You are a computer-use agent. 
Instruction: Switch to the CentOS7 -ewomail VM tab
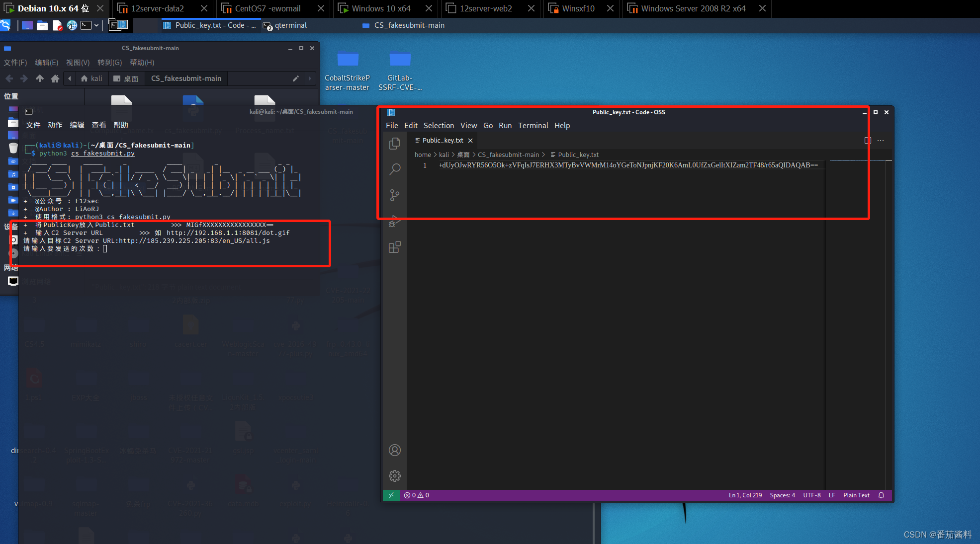pos(267,8)
